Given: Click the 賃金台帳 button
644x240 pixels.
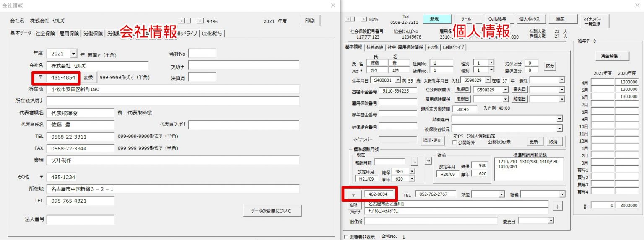Looking at the screenshot, I should tap(612, 56).
